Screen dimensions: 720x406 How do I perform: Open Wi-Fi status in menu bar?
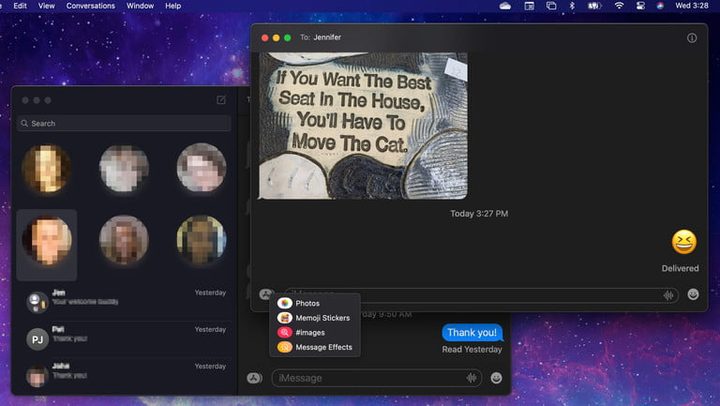618,6
